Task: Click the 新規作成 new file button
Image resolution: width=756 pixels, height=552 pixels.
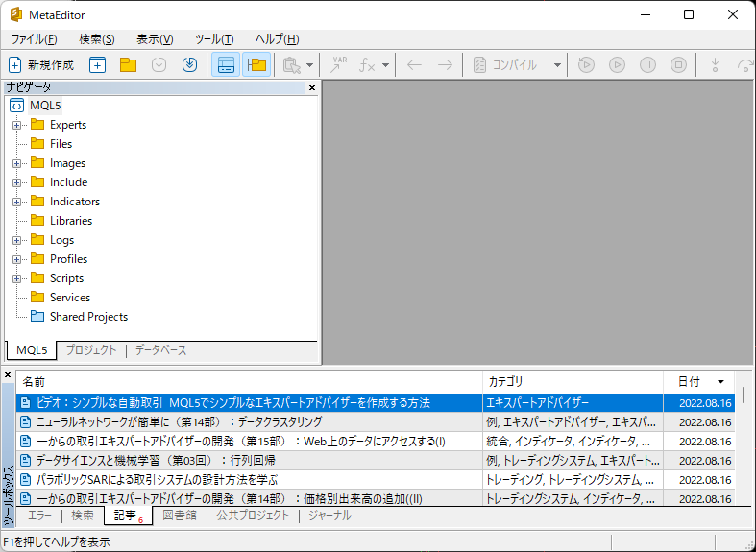Action: pyautogui.click(x=41, y=64)
